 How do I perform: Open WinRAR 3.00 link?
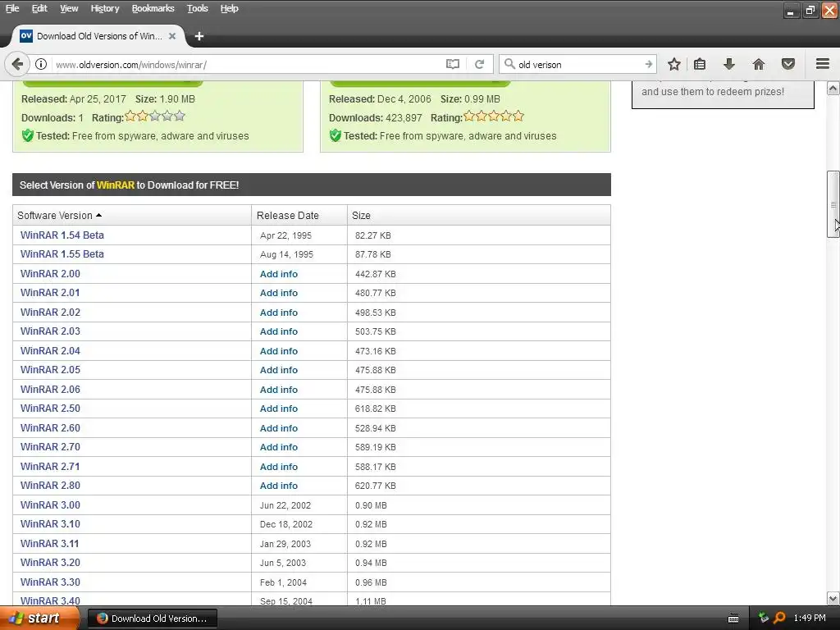click(x=50, y=505)
